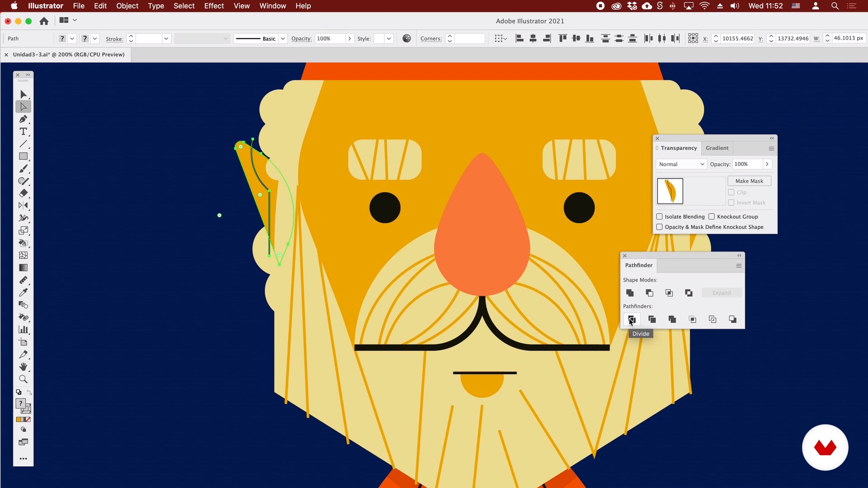This screenshot has height=488, width=868.
Task: Select the Line Segment tool
Action: point(23,144)
